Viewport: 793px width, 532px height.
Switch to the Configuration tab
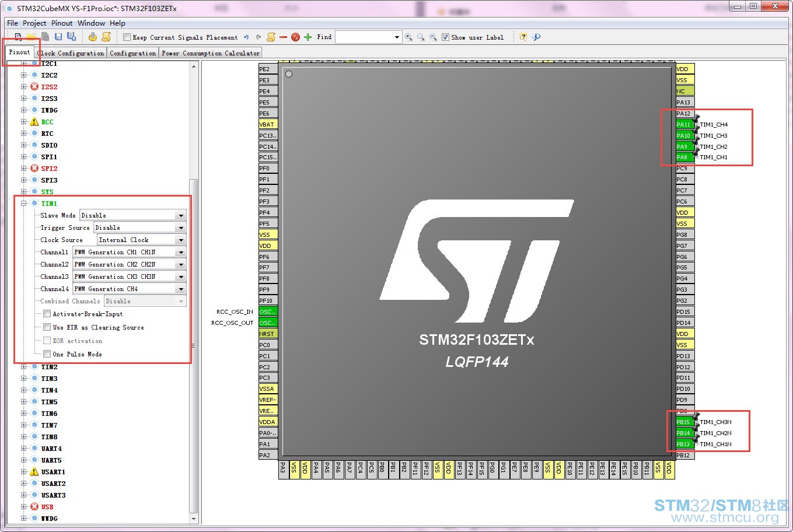pos(133,53)
